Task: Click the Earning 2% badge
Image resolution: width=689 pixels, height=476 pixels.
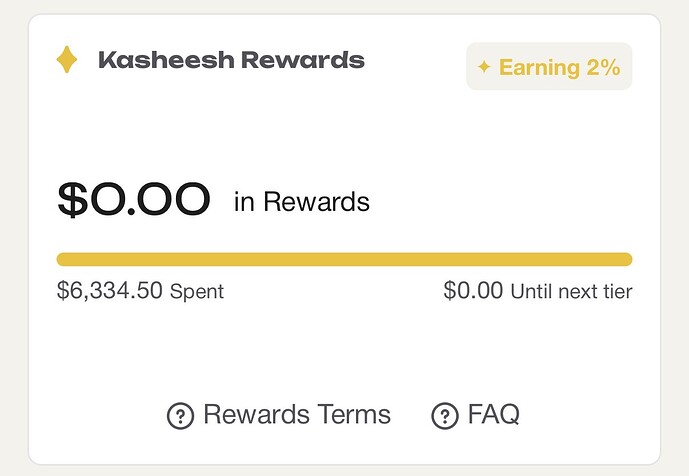Action: click(549, 67)
